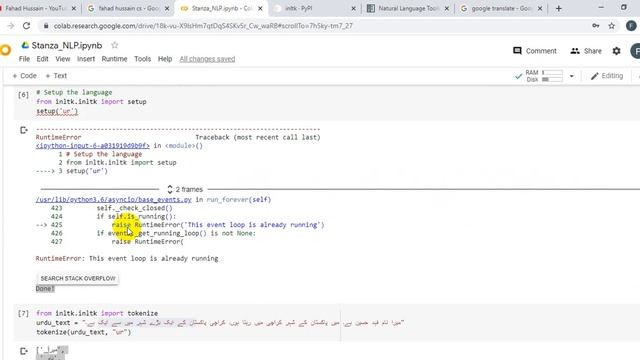Image resolution: width=640 pixels, height=360 pixels.
Task: Open the Tools menu
Action: (x=142, y=59)
